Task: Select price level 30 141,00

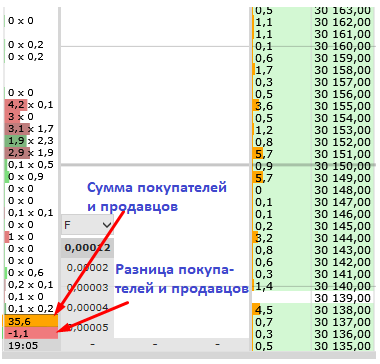Action: coord(342,274)
